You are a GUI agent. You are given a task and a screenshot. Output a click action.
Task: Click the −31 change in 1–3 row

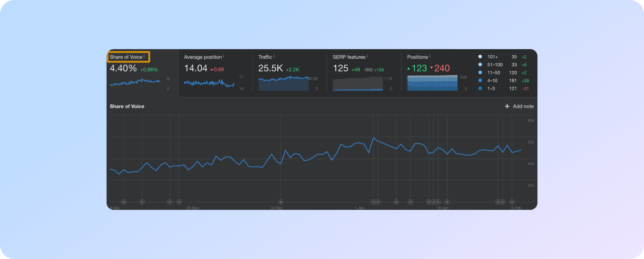[x=525, y=89]
